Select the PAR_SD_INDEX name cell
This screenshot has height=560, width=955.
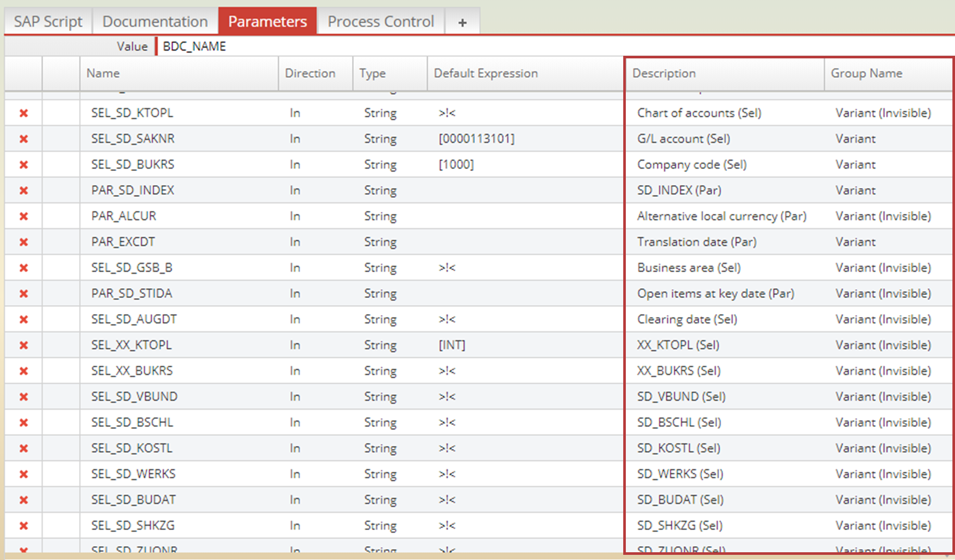point(179,191)
